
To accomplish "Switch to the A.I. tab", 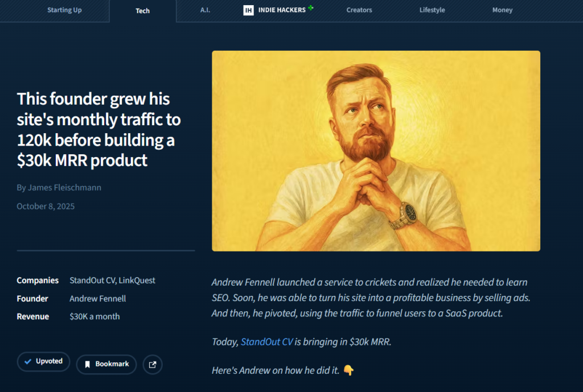I will tap(205, 10).
